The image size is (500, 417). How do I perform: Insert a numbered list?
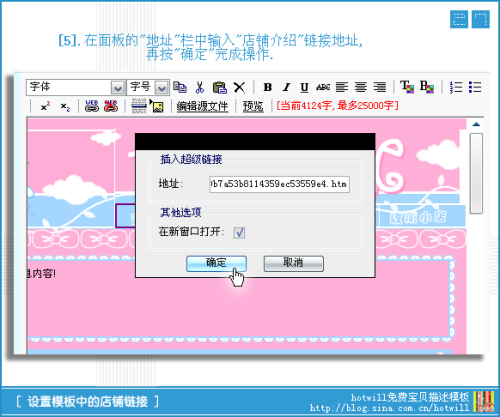456,87
